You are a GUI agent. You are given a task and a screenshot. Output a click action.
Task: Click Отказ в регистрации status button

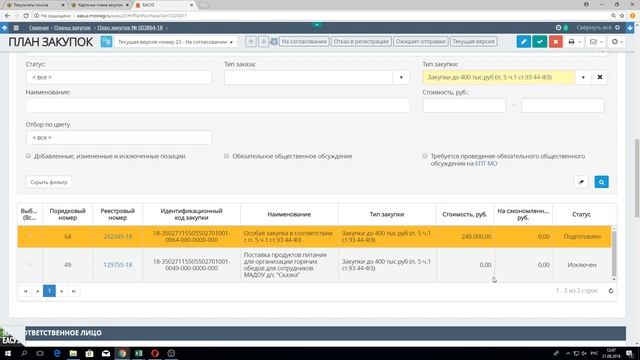[x=361, y=42]
